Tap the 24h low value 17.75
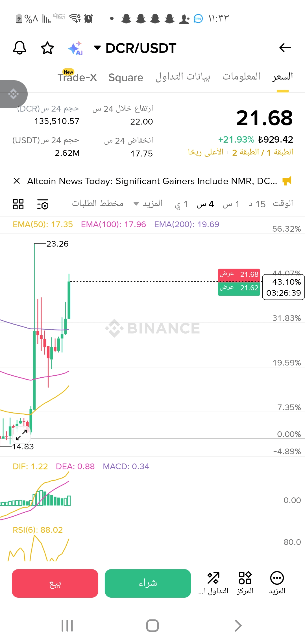Viewport: 305px width, 644px height. 141,154
